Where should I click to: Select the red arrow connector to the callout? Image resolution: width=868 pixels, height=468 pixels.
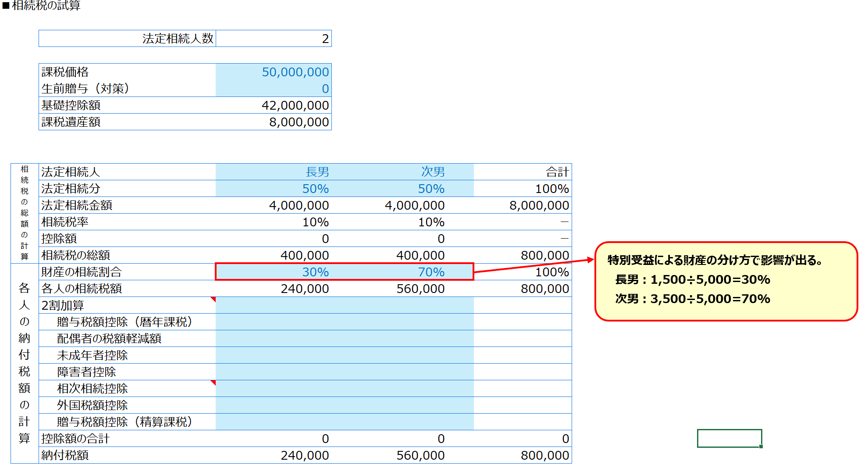tap(534, 266)
